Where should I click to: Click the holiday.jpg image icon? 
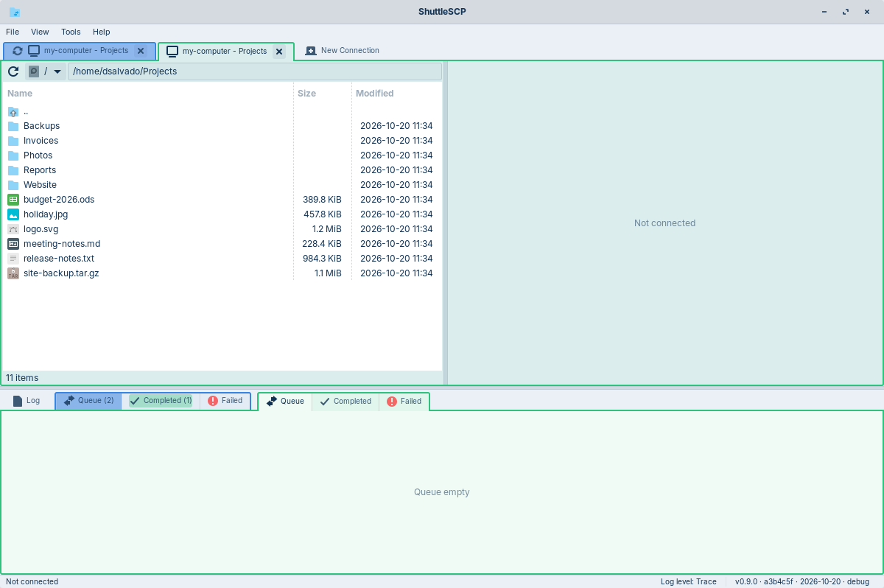click(x=13, y=214)
